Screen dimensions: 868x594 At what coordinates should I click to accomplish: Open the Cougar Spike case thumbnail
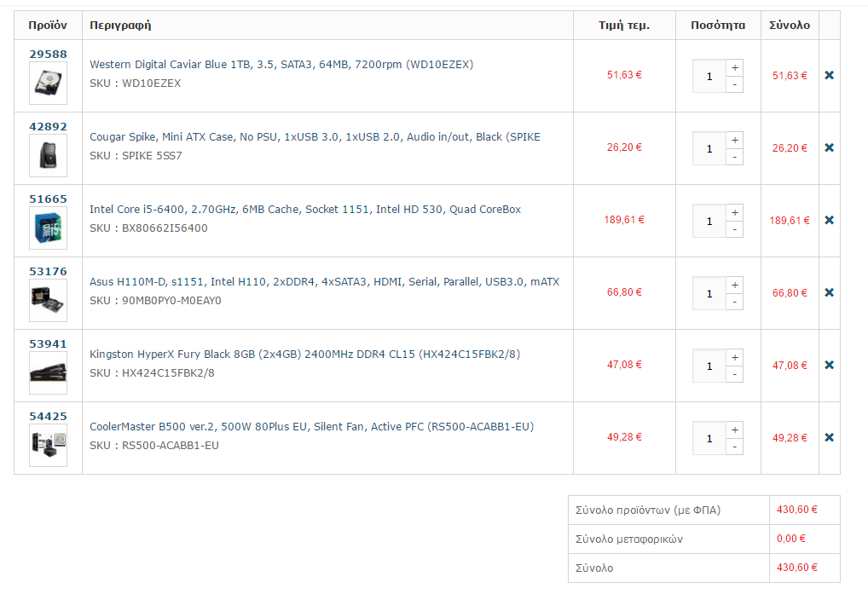point(48,156)
